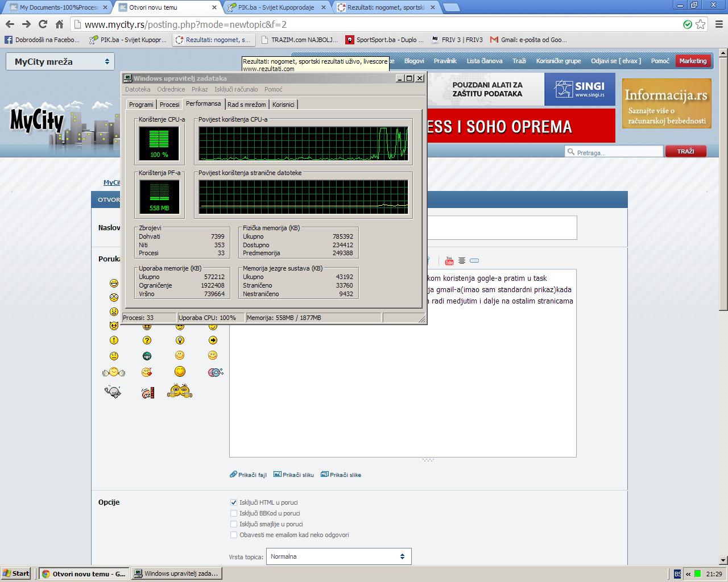Reload the current page
This screenshot has height=582, width=728.
point(43,24)
